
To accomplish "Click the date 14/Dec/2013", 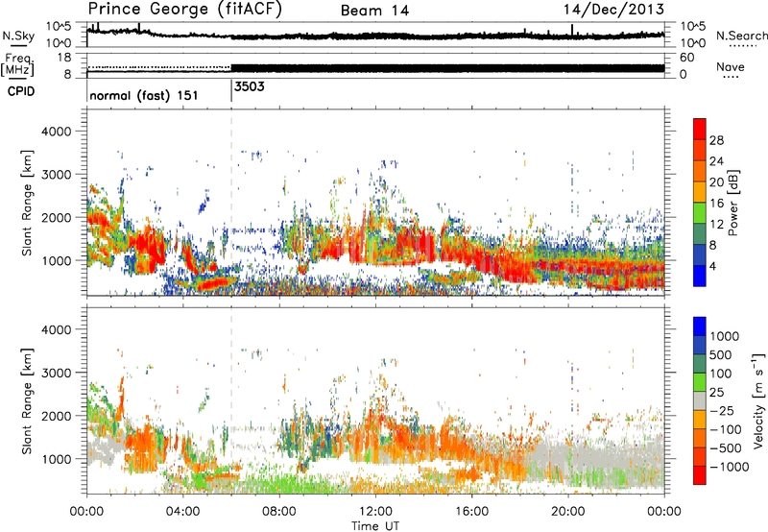I will [x=613, y=9].
